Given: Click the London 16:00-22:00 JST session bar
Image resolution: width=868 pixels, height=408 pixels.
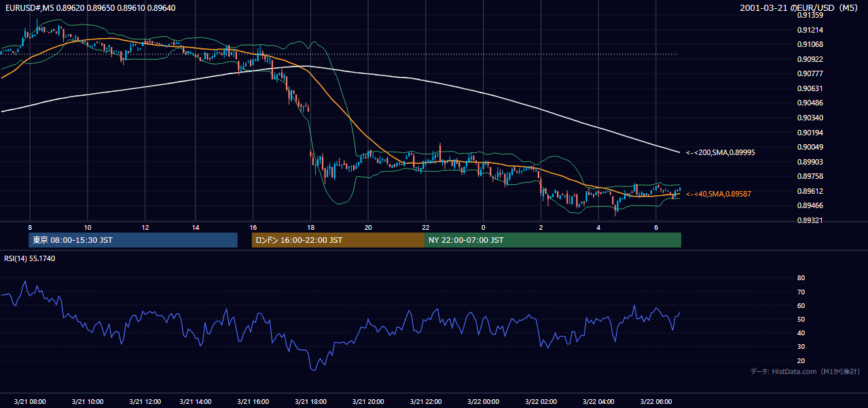Looking at the screenshot, I should [x=338, y=240].
